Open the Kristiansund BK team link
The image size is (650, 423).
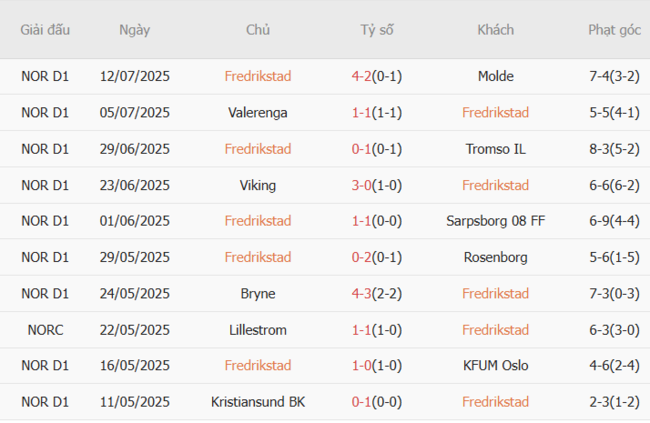pyautogui.click(x=258, y=402)
